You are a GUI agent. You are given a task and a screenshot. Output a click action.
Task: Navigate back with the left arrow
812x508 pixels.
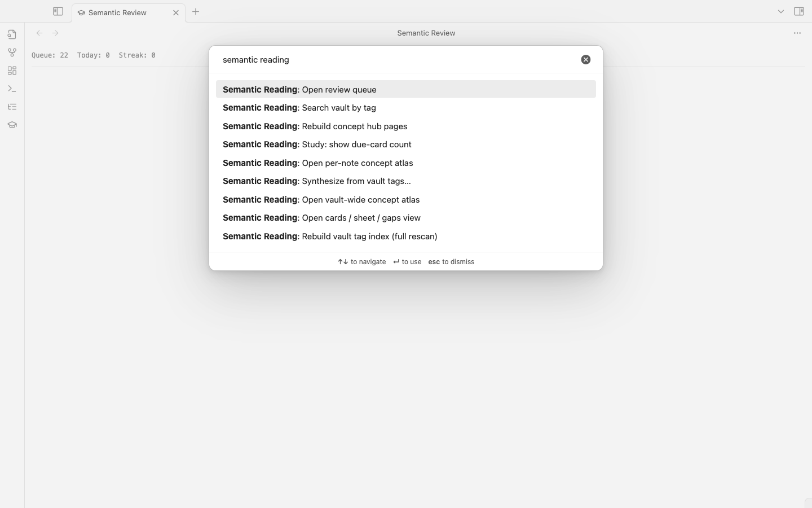click(x=39, y=33)
